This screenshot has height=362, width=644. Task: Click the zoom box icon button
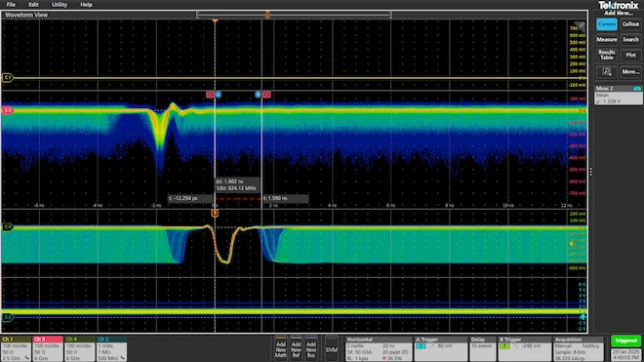[x=607, y=71]
